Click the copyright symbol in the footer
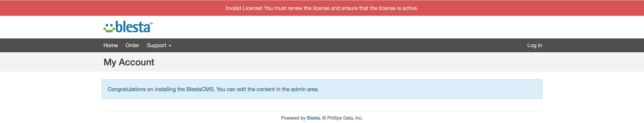This screenshot has height=123, width=644. pyautogui.click(x=324, y=118)
